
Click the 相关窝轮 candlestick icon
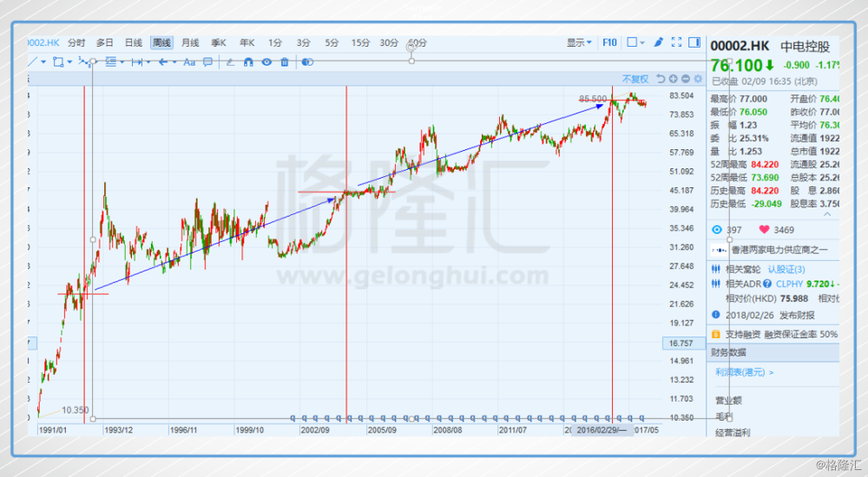pos(716,270)
